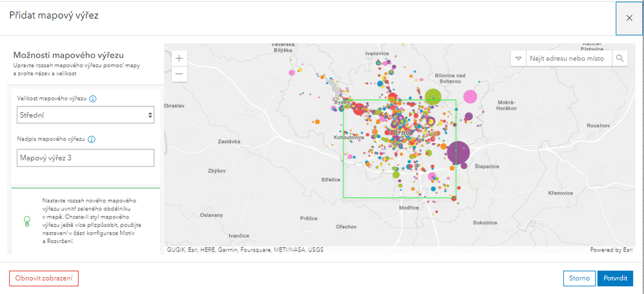The image size is (644, 294).
Task: Open the info icon beside Nadpis mapového výřezu
Action: (x=92, y=139)
